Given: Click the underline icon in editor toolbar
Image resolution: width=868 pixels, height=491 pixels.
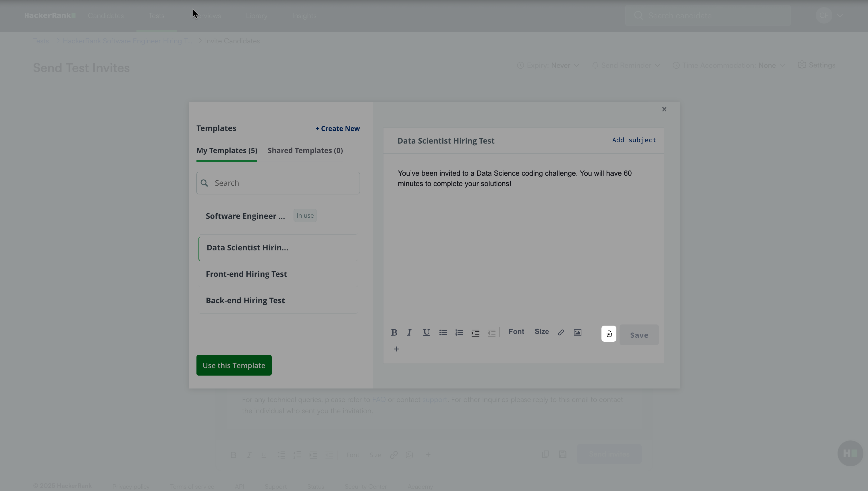Looking at the screenshot, I should 426,333.
